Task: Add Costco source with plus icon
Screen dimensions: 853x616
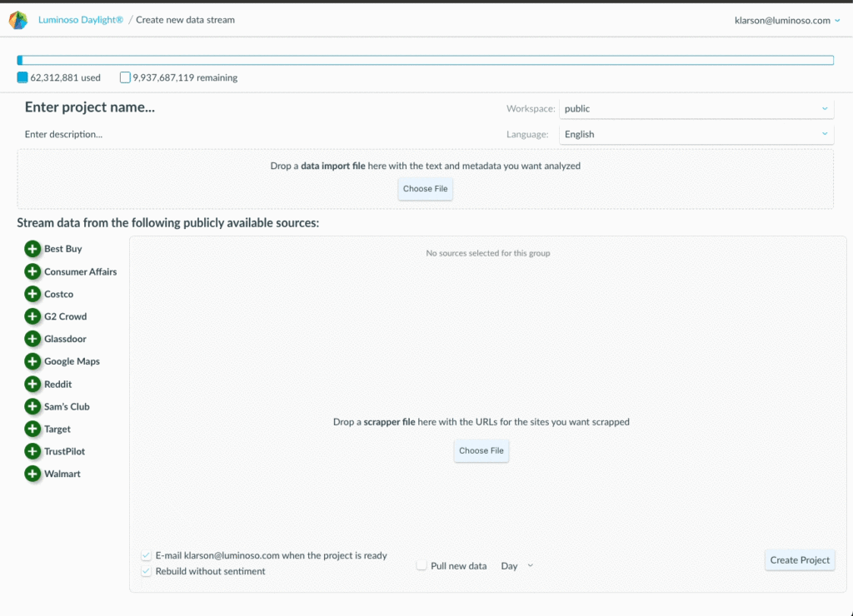Action: (x=32, y=294)
